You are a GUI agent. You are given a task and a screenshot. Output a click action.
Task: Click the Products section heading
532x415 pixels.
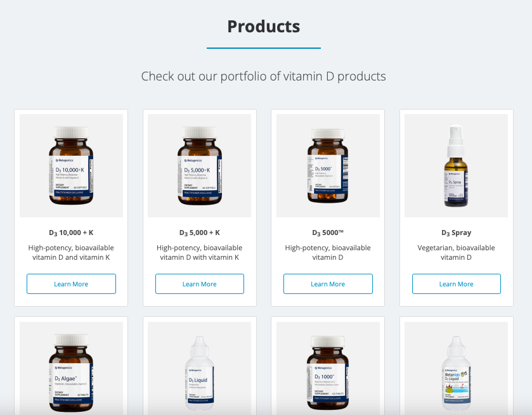coord(264,27)
